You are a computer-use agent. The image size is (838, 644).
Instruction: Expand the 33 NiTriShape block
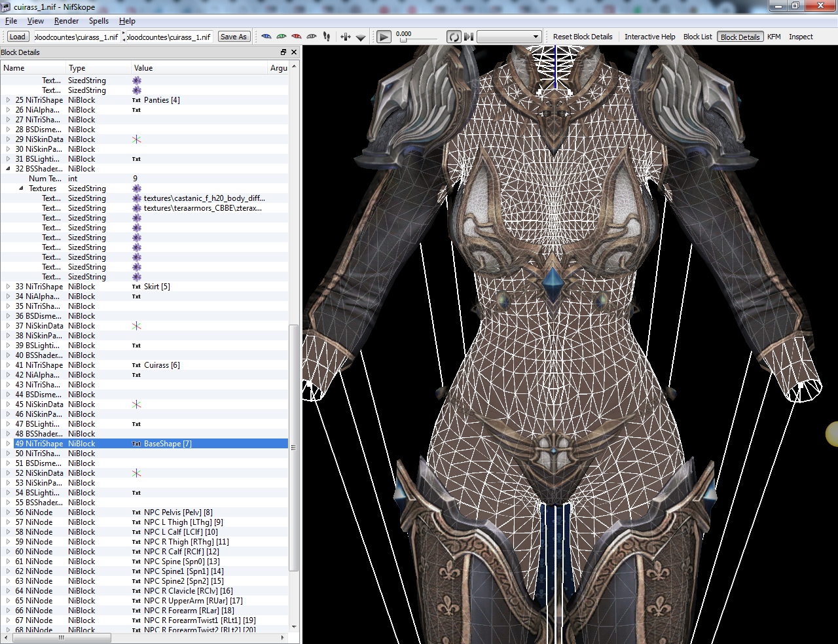pos(8,287)
